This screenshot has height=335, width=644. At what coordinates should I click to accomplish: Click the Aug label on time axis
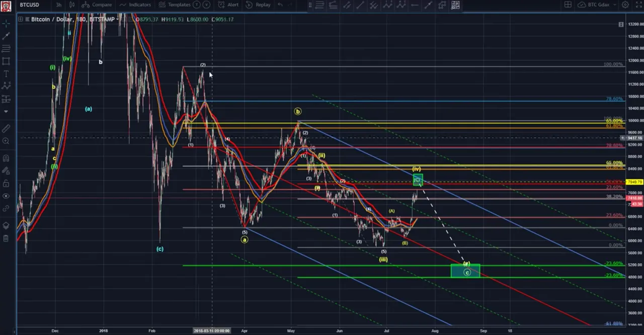point(435,331)
